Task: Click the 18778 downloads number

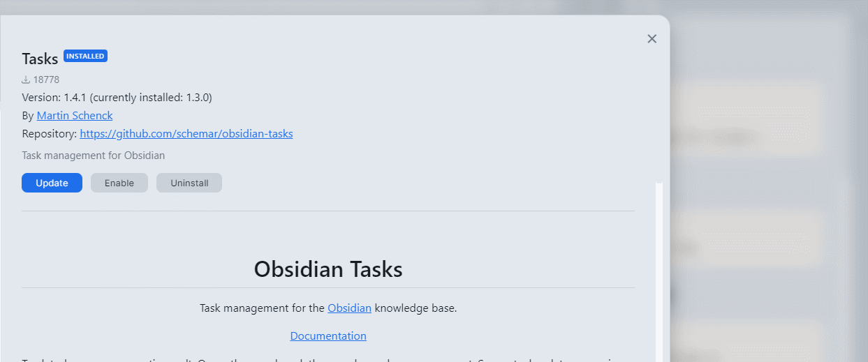Action: (46, 80)
